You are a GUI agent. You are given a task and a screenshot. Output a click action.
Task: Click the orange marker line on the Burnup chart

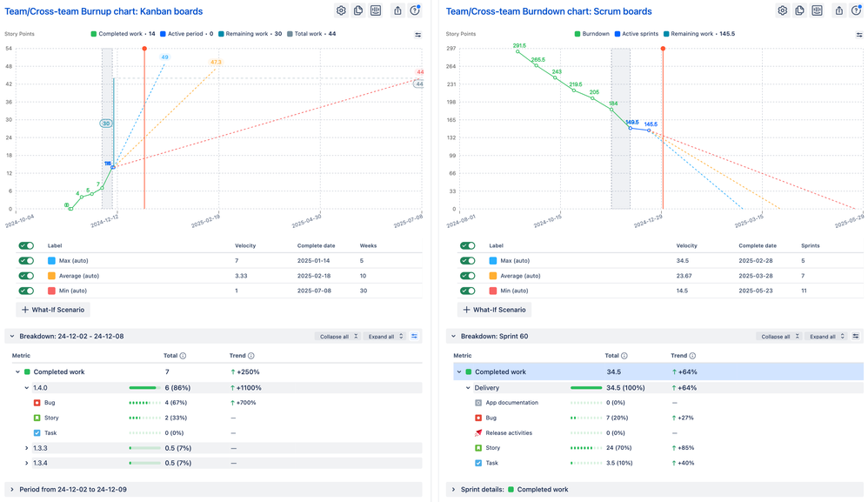point(144,131)
